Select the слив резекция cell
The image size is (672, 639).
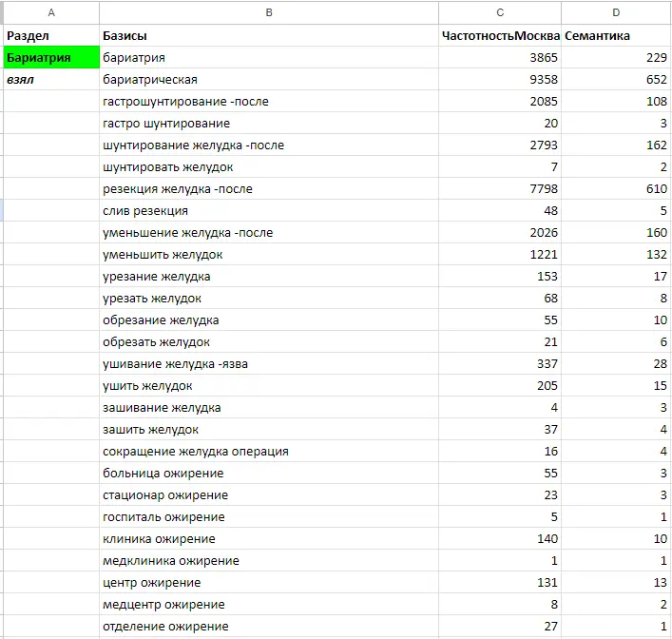(269, 211)
